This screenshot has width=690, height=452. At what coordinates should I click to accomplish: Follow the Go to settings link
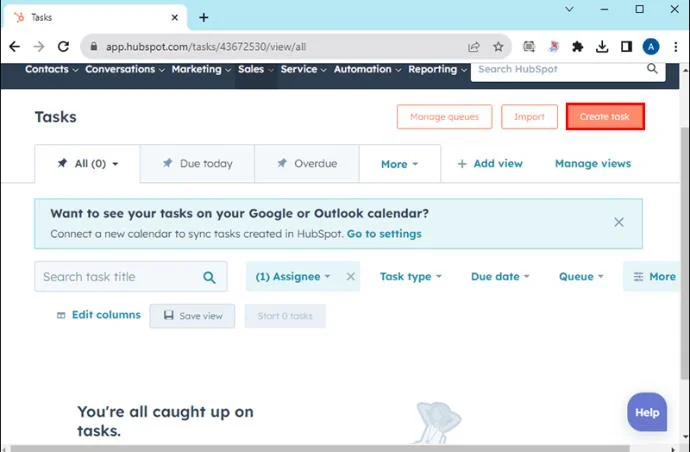click(384, 234)
